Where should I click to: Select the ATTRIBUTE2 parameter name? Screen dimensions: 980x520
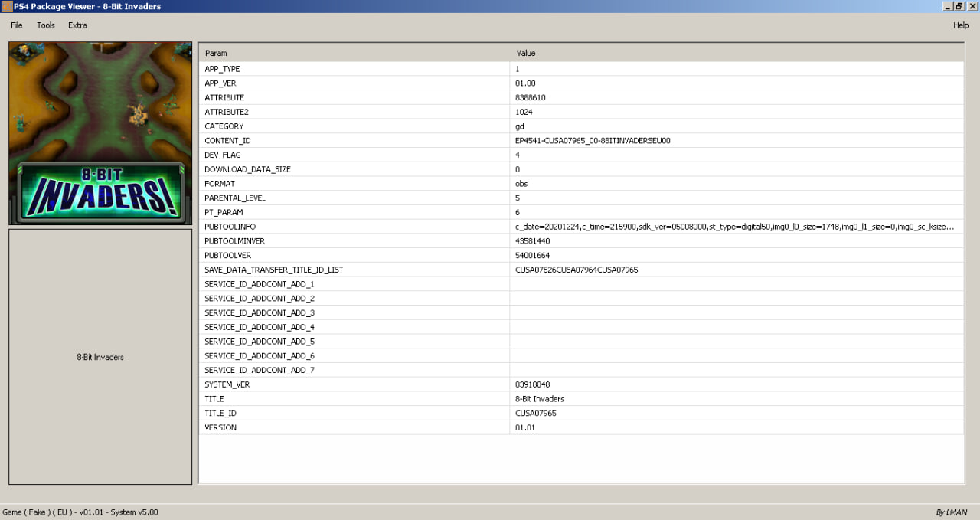(x=227, y=112)
